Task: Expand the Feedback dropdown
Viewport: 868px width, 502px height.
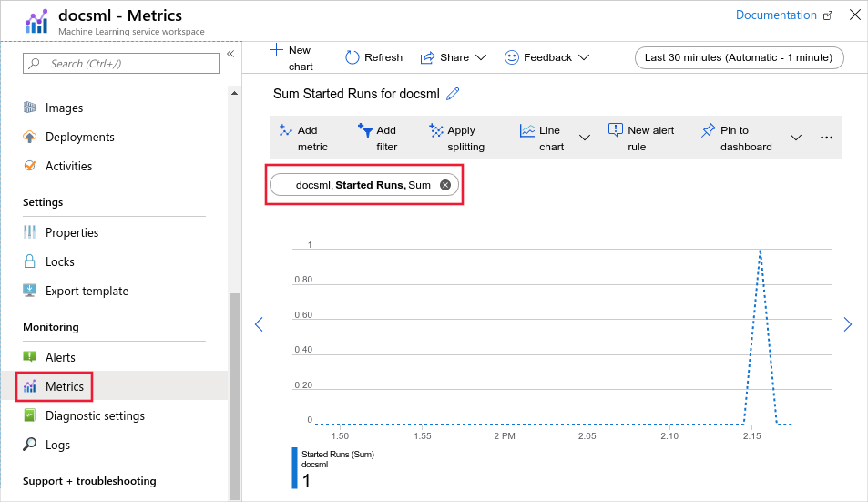Action: [x=546, y=57]
